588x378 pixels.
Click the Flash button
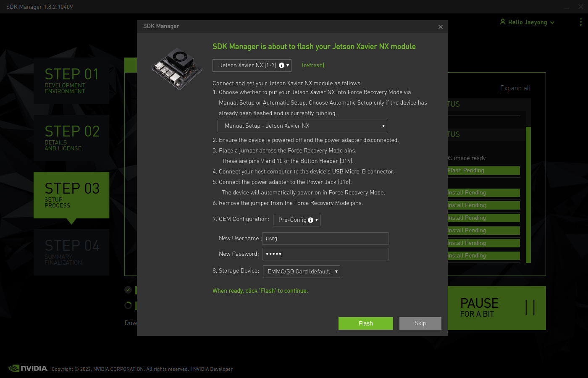[366, 323]
